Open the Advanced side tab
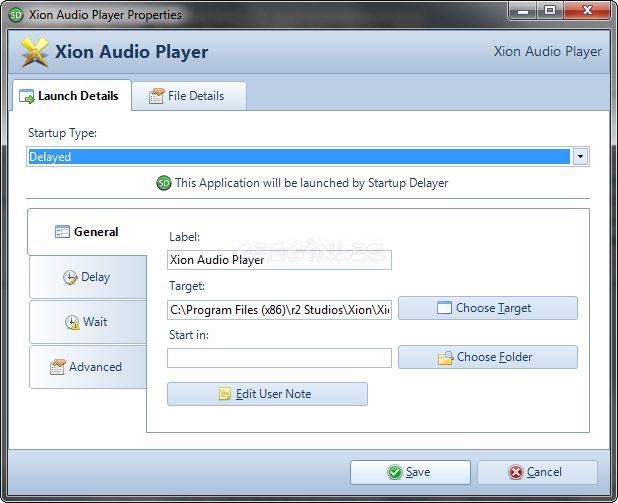This screenshot has width=618, height=503. click(x=88, y=367)
